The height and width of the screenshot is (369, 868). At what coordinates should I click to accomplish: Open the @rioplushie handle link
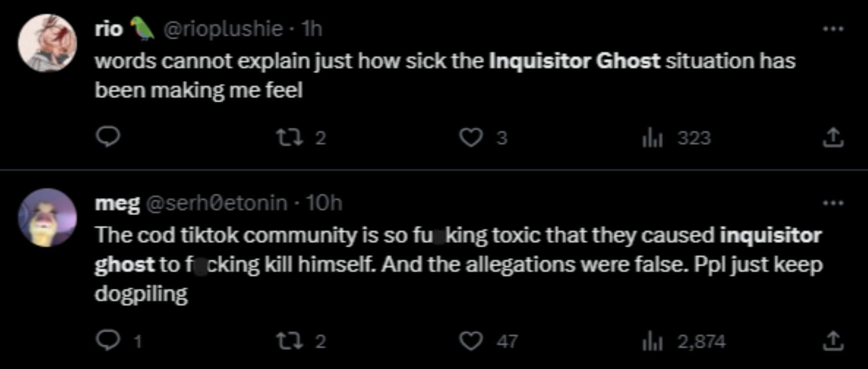(222, 29)
